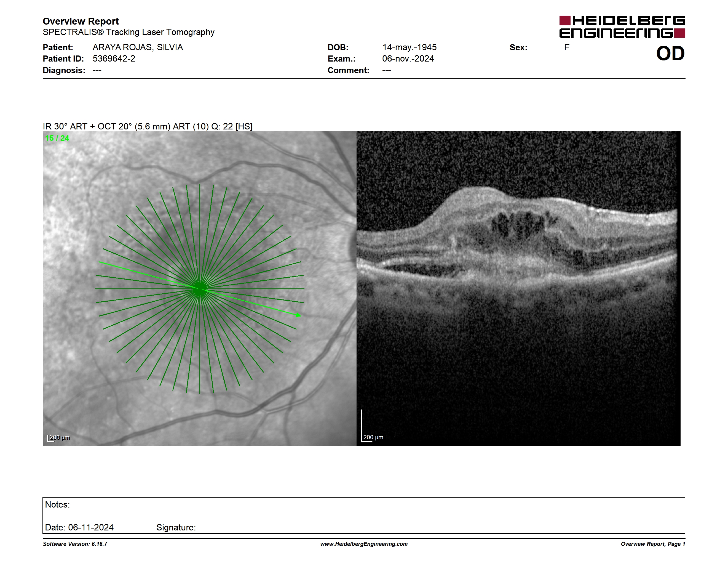This screenshot has width=728, height=563.
Task: Click the green '15 / 24' scan counter
Action: point(57,138)
